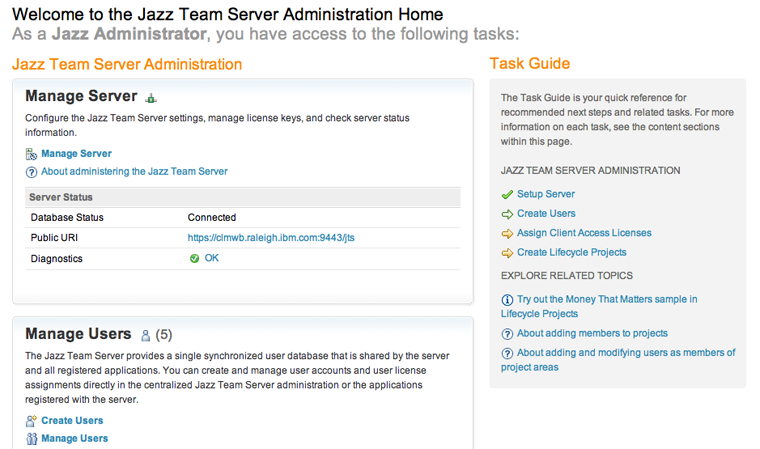
Task: Open Setup Server in the Task Guide
Action: pyautogui.click(x=545, y=194)
